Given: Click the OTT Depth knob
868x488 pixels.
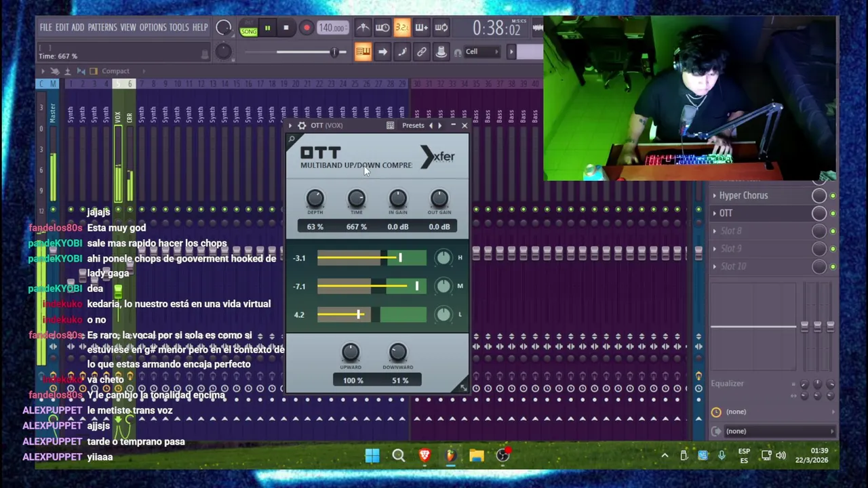Looking at the screenshot, I should pos(315,199).
